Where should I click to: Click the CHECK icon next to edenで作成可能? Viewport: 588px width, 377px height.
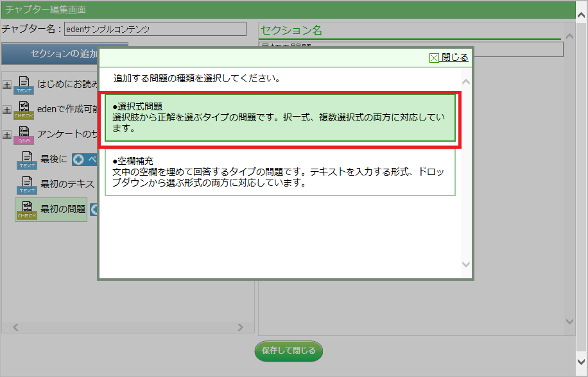[24, 110]
